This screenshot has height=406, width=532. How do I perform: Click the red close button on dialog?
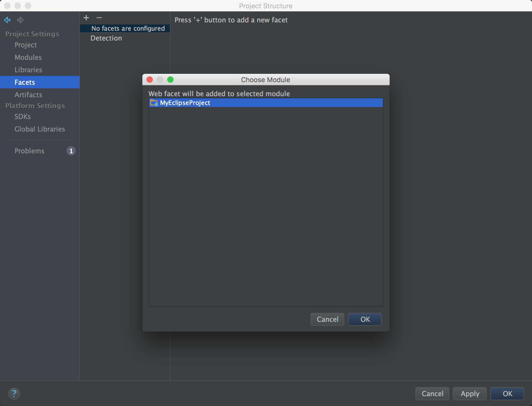(150, 79)
